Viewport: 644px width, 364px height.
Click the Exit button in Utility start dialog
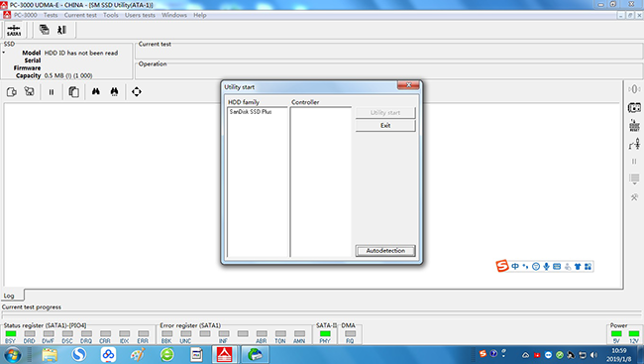pos(385,125)
